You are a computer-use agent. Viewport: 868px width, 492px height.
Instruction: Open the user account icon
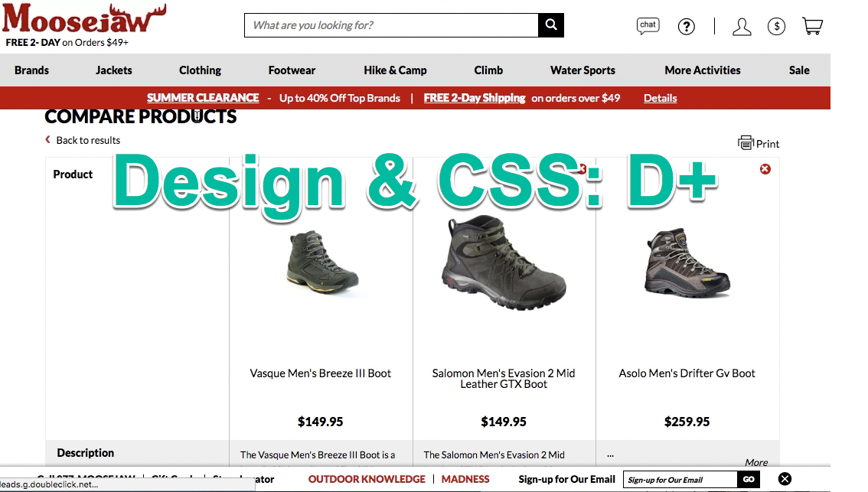(742, 26)
